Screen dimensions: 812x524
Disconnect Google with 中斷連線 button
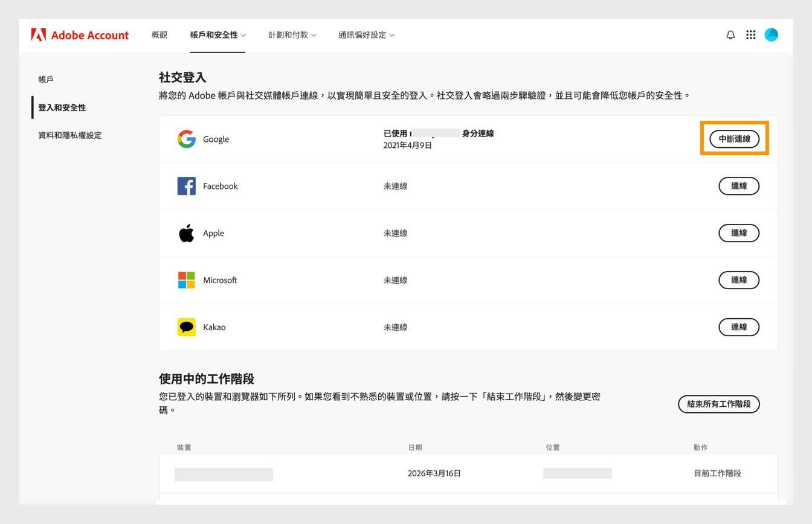pos(734,139)
